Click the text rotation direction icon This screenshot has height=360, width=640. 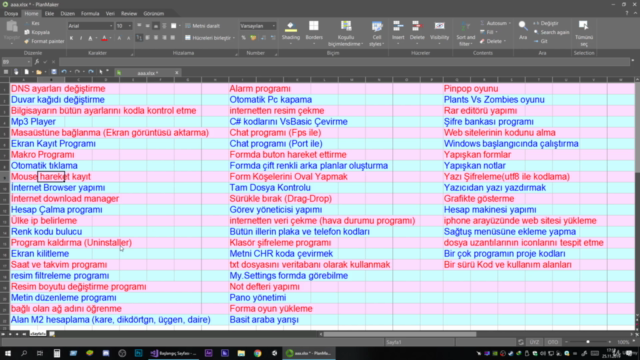(x=139, y=38)
